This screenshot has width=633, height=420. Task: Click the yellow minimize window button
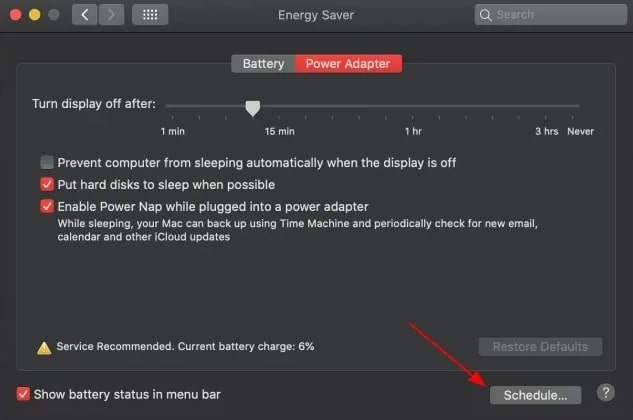[35, 15]
